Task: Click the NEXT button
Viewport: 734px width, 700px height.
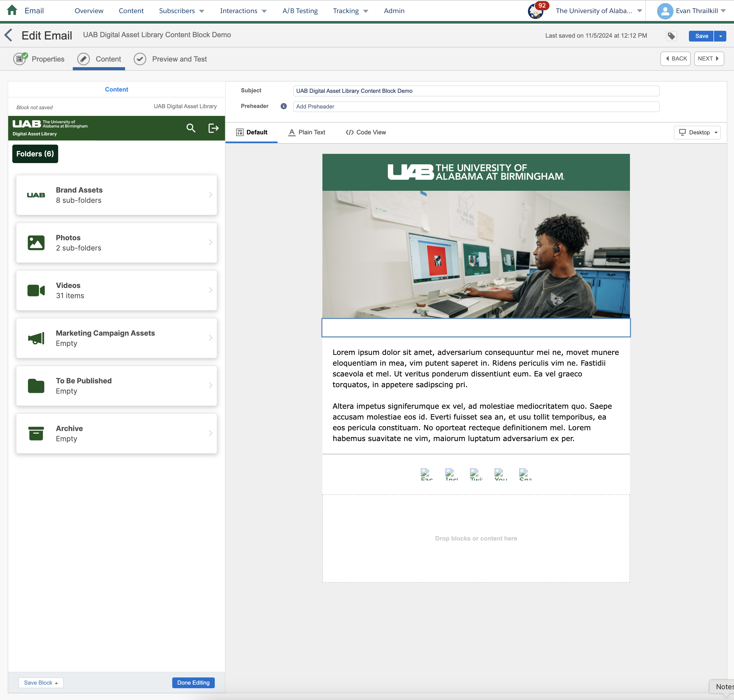Action: tap(708, 58)
